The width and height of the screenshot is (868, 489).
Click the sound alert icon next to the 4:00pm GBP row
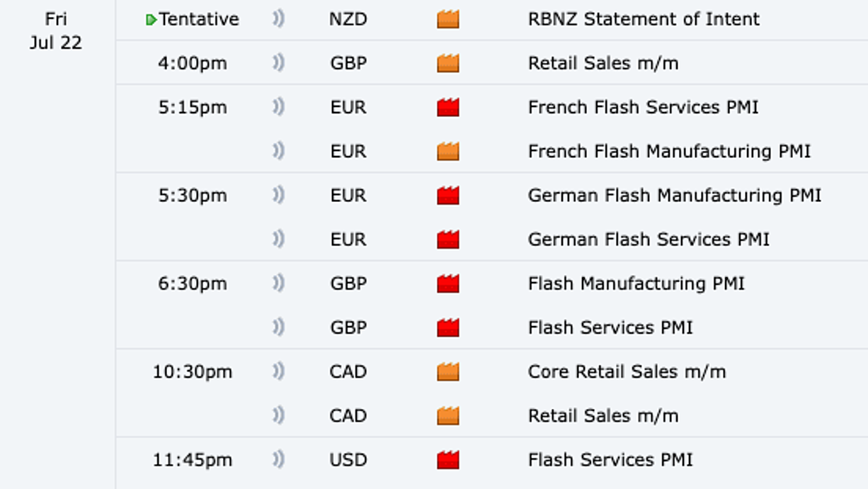tap(278, 63)
